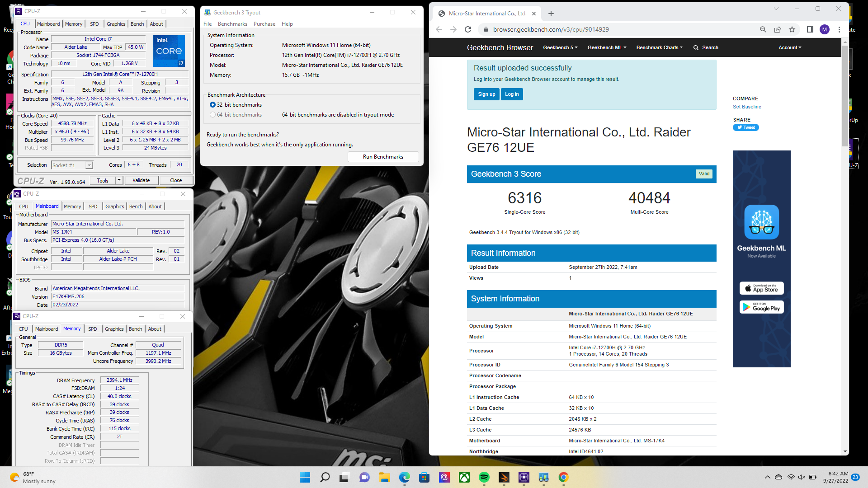Open Socket #1 selection dropdown in CPU-Z
The height and width of the screenshot is (488, 868).
point(72,165)
